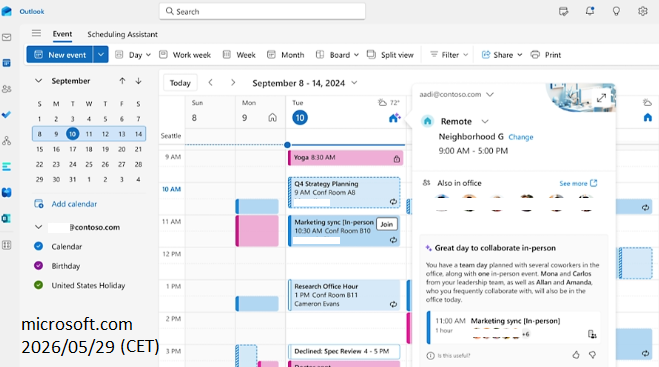Viewport: 659px width, 367px height.
Task: Open Research Office Hour event
Action: pyautogui.click(x=344, y=295)
